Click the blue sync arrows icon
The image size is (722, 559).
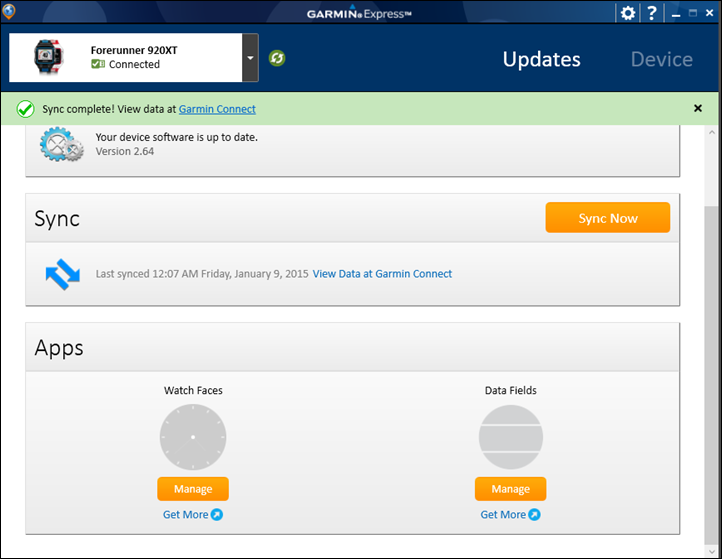coord(63,274)
